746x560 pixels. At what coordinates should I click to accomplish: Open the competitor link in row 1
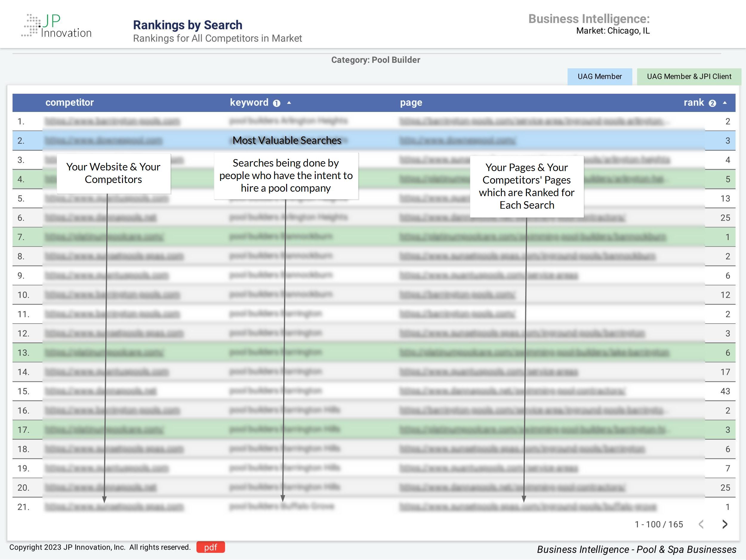112,121
